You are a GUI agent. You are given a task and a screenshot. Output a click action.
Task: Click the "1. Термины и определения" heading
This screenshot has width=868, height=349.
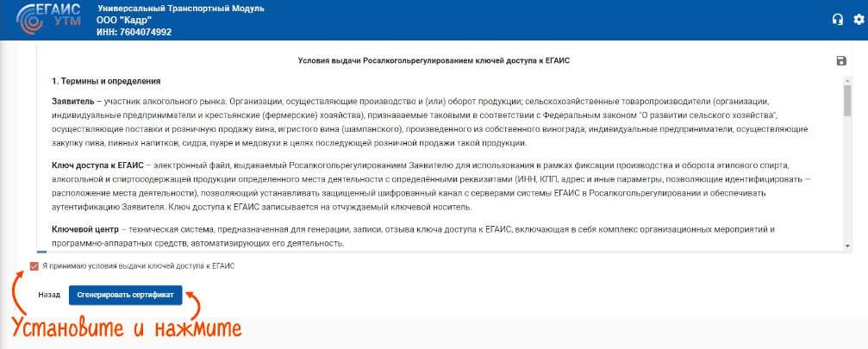[106, 81]
